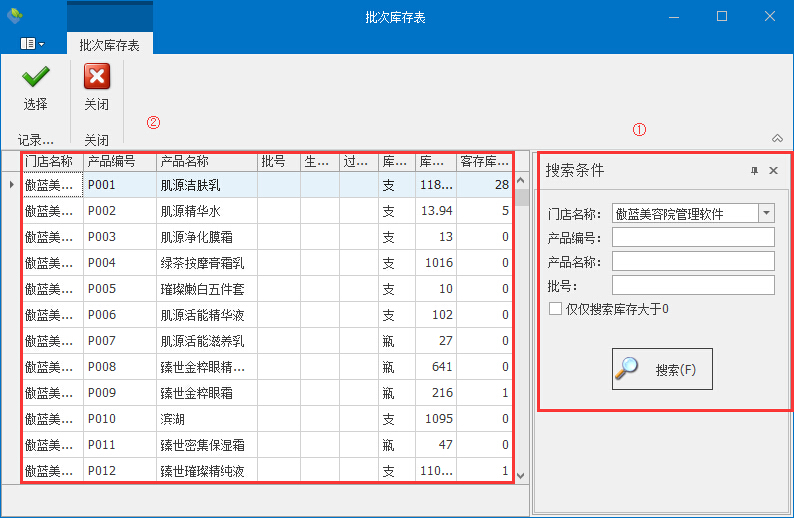794x518 pixels.
Task: Select the row for product P005
Action: tap(119, 289)
